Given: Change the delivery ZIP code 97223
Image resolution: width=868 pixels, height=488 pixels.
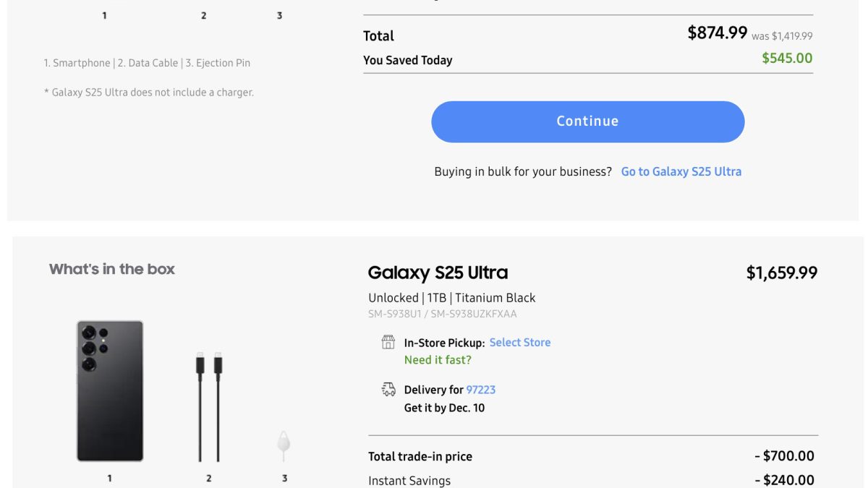Looking at the screenshot, I should (480, 390).
